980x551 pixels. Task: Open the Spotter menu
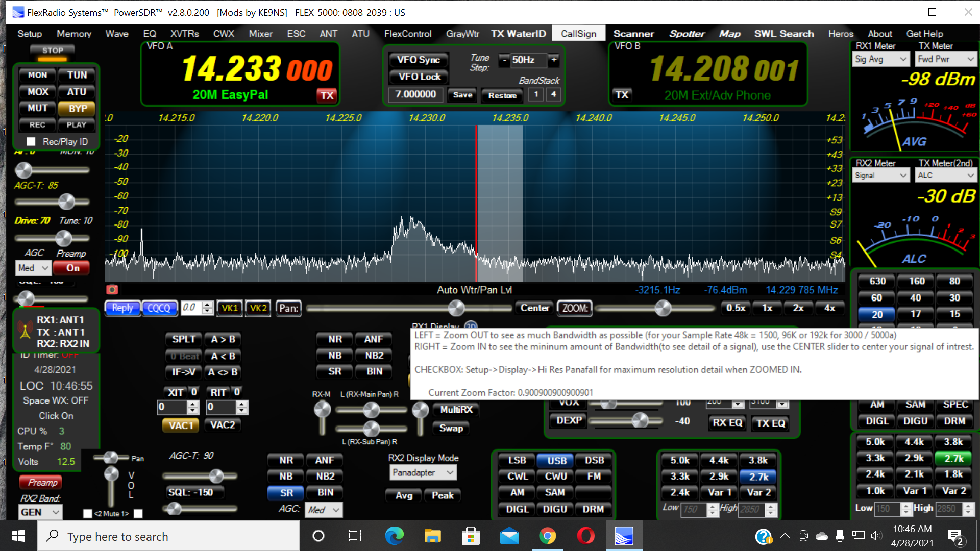[687, 34]
